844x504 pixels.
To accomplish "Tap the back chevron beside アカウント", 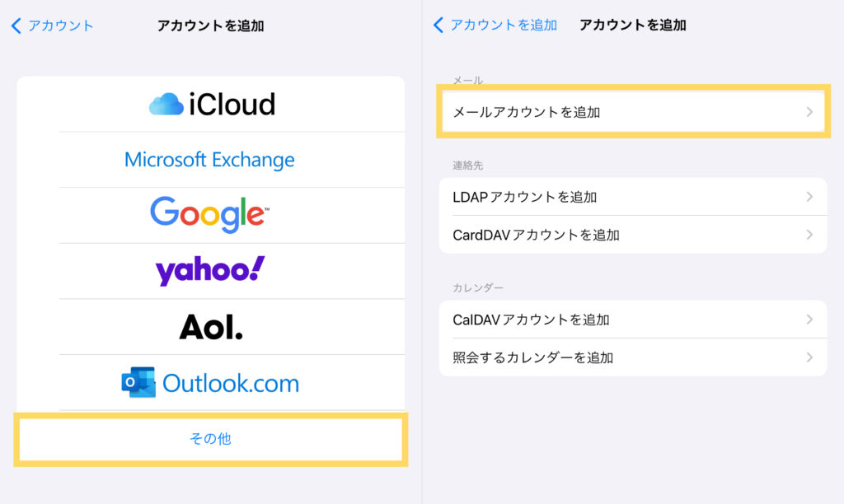I will (16, 26).
